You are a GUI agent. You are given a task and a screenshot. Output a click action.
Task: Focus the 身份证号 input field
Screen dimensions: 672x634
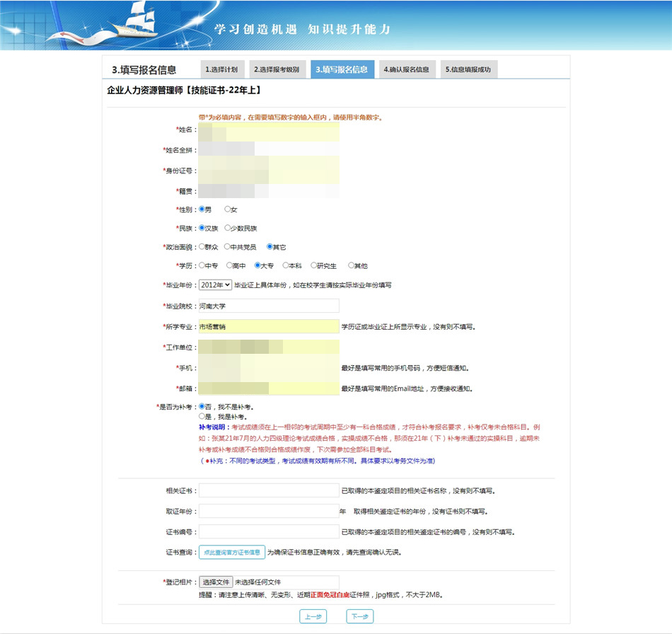269,170
